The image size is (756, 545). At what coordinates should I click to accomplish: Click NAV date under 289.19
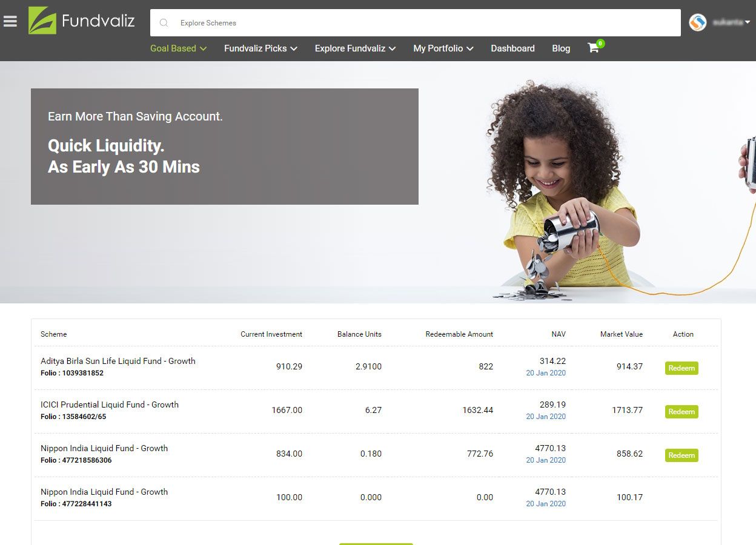546,417
